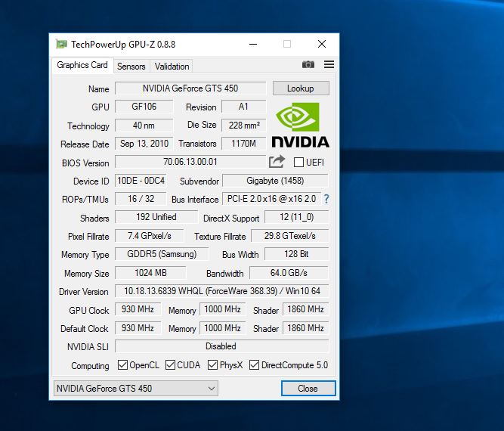Toggle the UEFI checkbox

point(298,162)
